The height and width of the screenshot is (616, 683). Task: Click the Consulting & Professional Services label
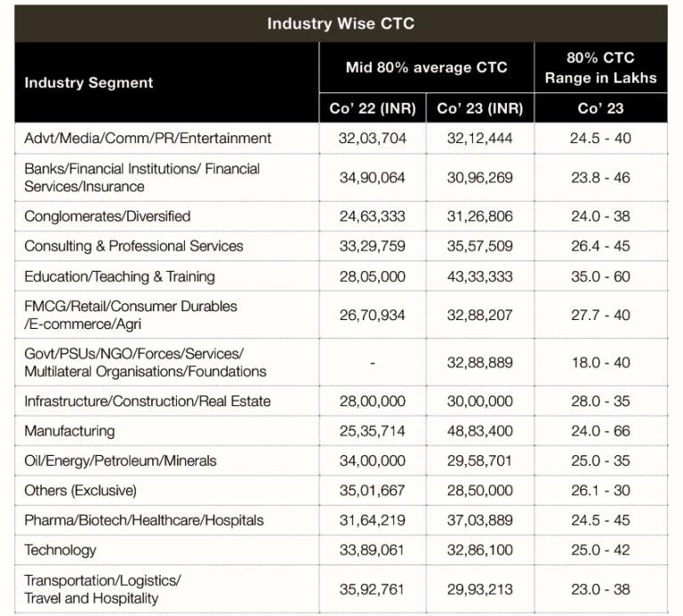[133, 246]
